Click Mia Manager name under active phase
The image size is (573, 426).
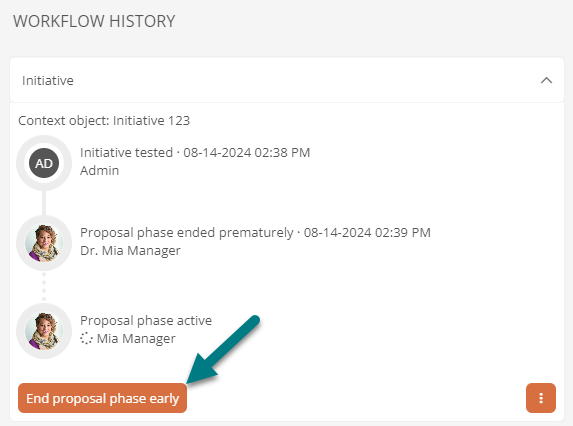(x=136, y=339)
